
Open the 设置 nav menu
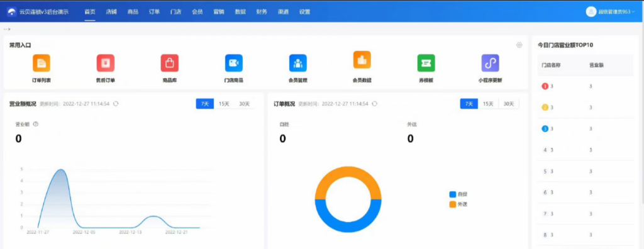[305, 12]
